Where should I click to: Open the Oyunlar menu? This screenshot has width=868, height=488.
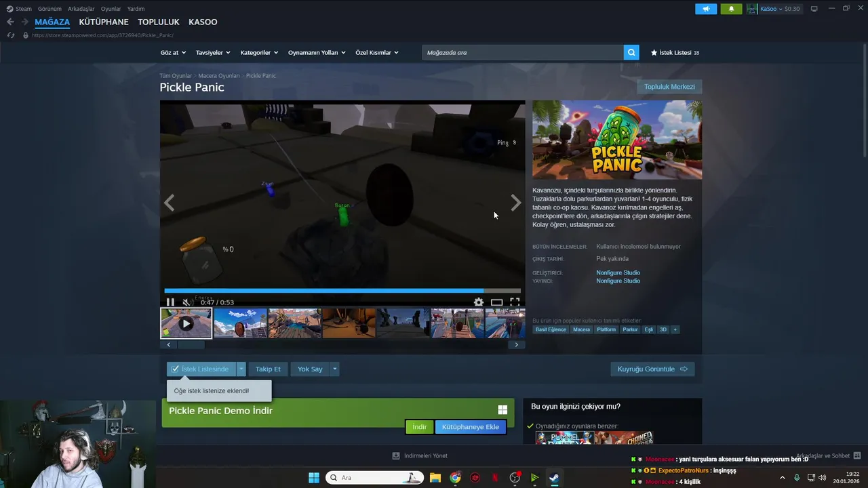tap(111, 9)
